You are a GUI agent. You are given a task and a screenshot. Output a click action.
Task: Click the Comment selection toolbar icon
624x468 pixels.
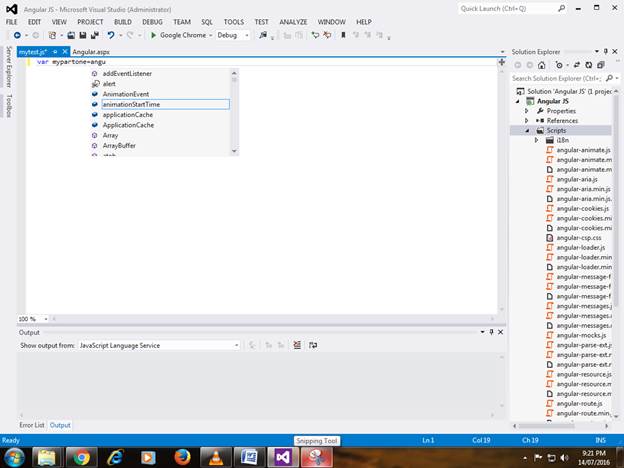(315, 35)
